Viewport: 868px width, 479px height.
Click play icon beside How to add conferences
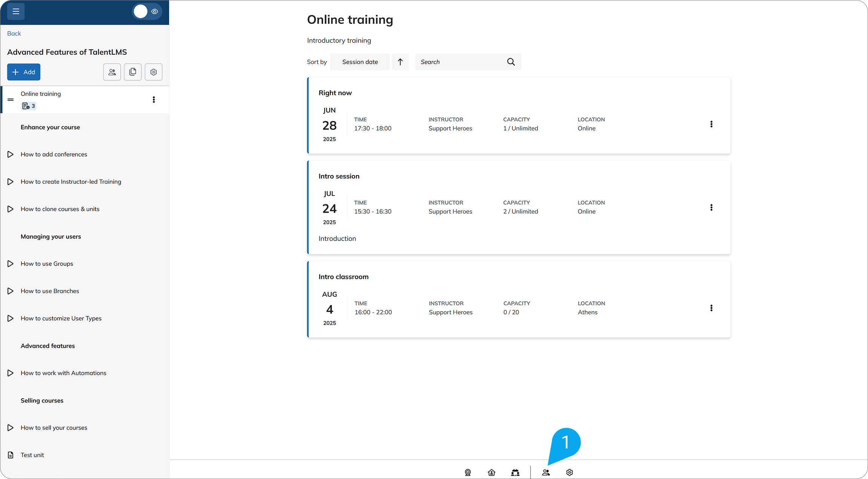click(11, 154)
